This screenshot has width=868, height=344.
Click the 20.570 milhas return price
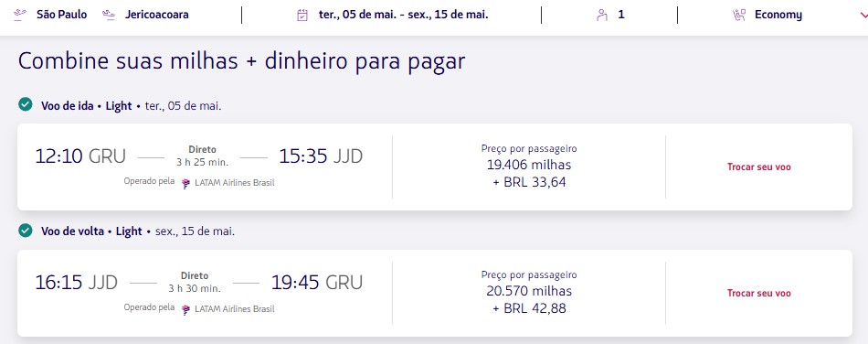tap(529, 291)
